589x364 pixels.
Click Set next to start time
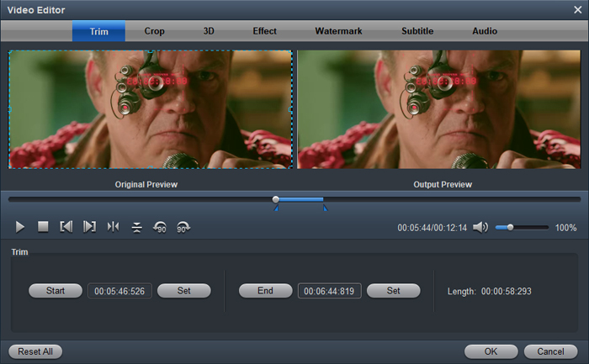[184, 291]
